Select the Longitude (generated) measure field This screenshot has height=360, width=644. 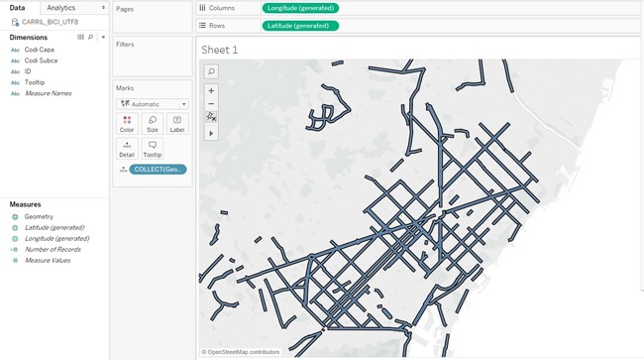click(57, 238)
